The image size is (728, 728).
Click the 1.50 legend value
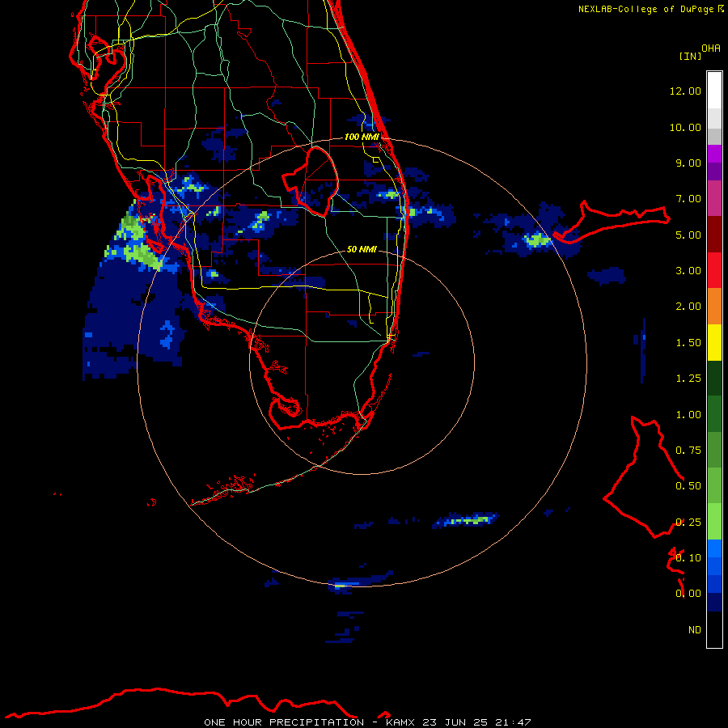pos(688,343)
